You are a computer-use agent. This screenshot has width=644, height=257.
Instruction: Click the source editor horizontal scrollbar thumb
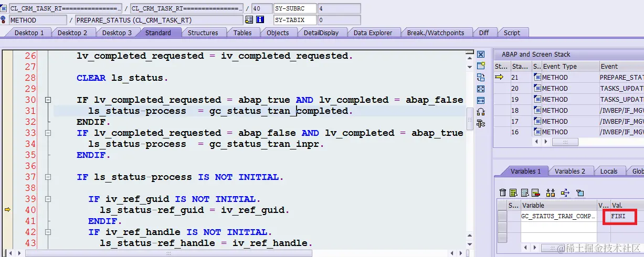170,253
